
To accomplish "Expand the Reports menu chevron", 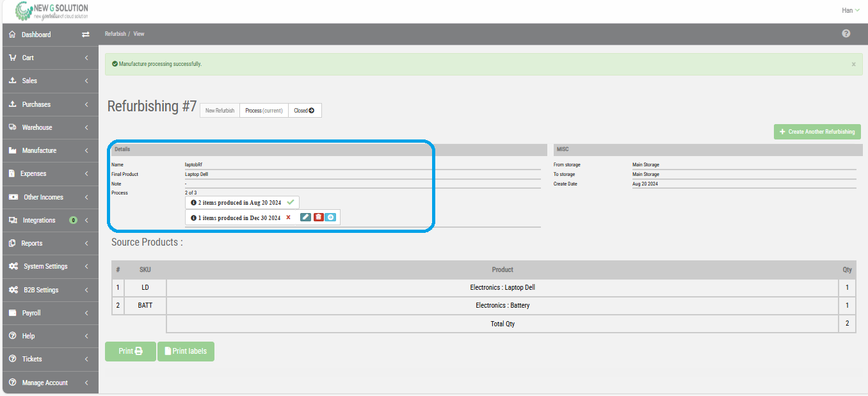I will tap(86, 243).
